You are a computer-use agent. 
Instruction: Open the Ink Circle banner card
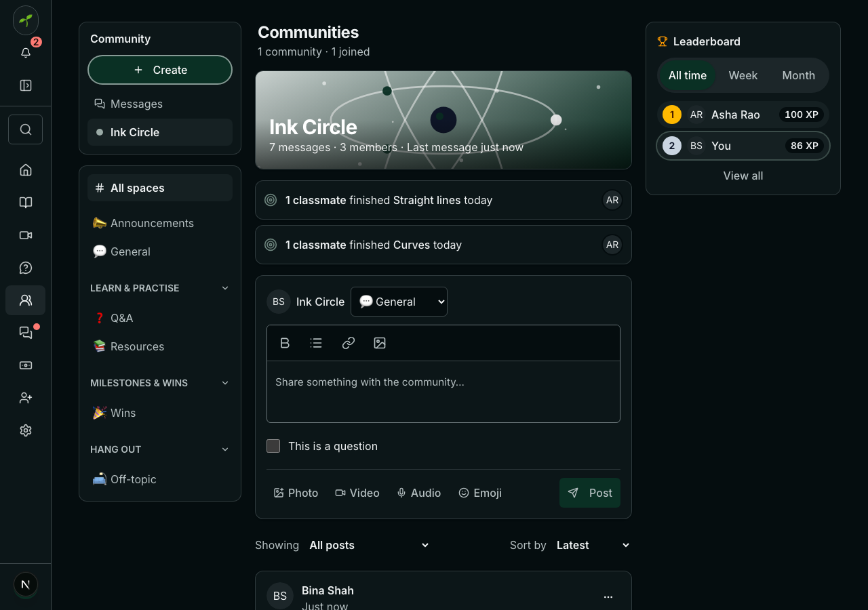pyautogui.click(x=443, y=120)
